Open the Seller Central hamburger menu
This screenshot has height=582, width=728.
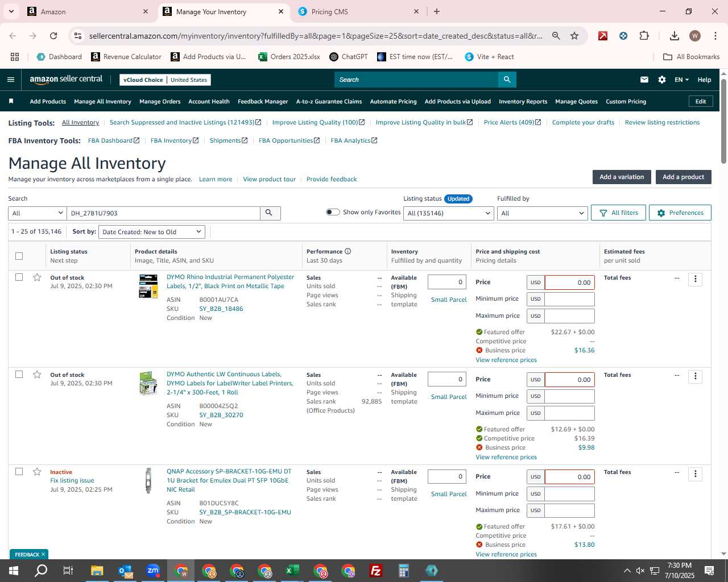[x=11, y=80]
